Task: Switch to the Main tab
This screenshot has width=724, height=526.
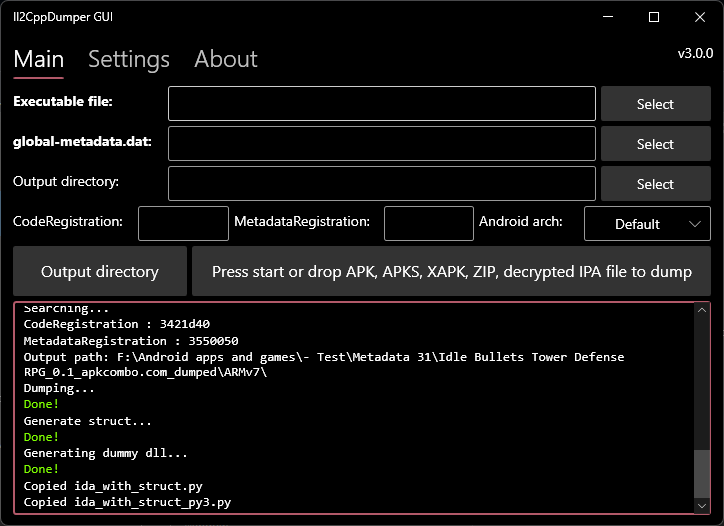Action: point(39,60)
